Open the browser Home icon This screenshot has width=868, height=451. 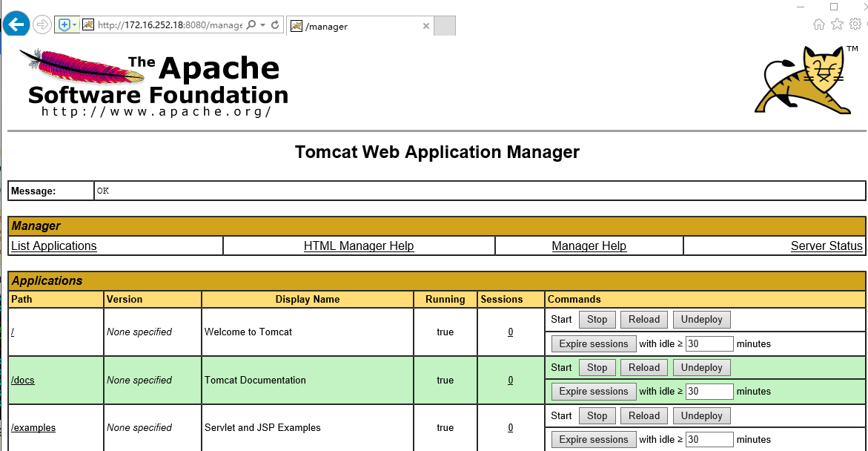(819, 24)
